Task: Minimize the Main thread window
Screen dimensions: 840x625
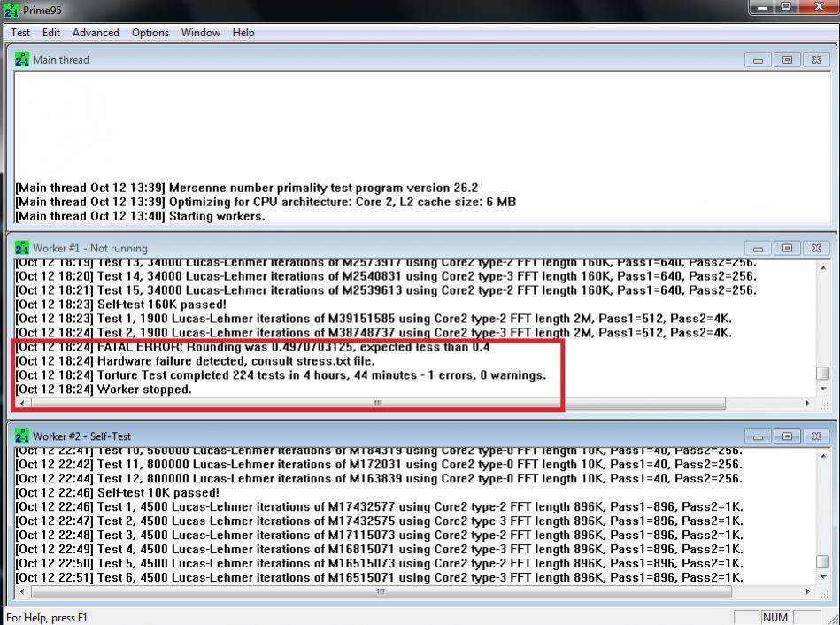Action: pos(758,60)
